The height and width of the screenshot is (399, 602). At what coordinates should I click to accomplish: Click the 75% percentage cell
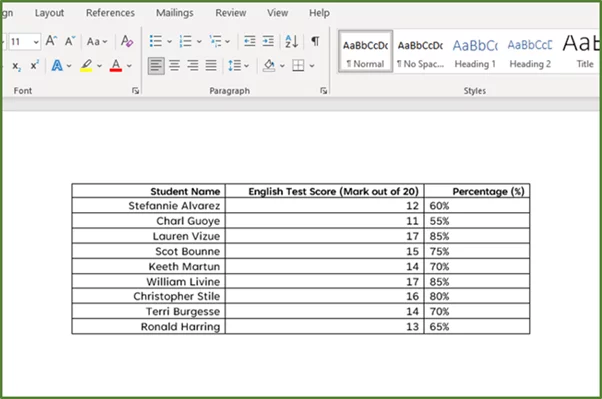[x=477, y=251]
